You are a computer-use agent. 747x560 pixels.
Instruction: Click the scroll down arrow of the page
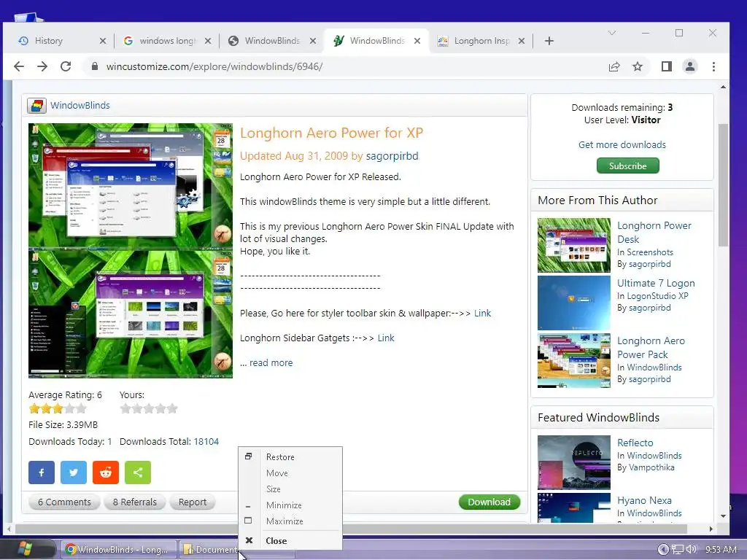[723, 516]
